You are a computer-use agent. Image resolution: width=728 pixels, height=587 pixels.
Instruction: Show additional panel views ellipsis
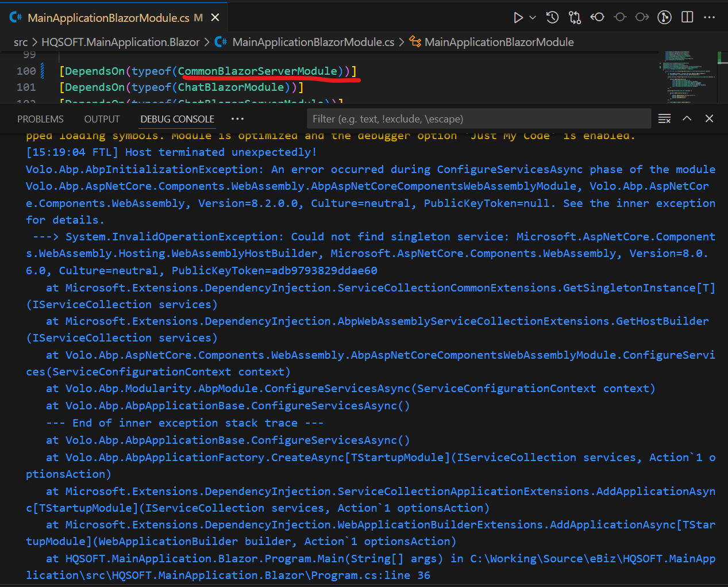pyautogui.click(x=237, y=119)
